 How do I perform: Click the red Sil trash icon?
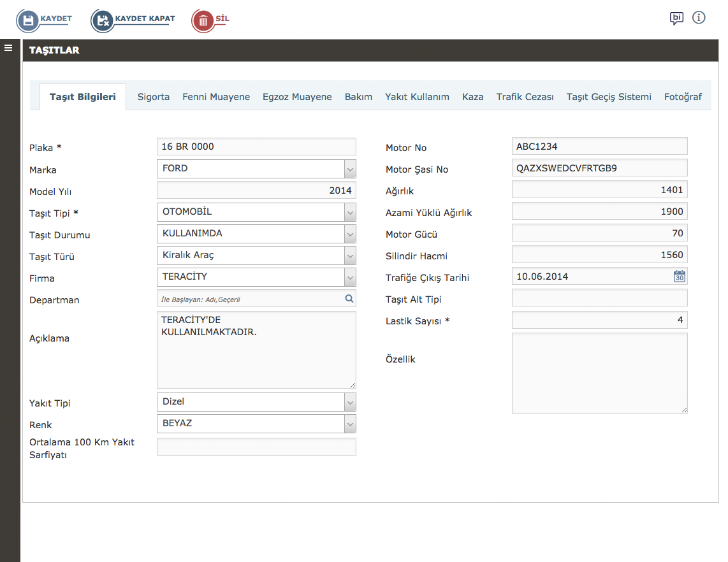(203, 20)
